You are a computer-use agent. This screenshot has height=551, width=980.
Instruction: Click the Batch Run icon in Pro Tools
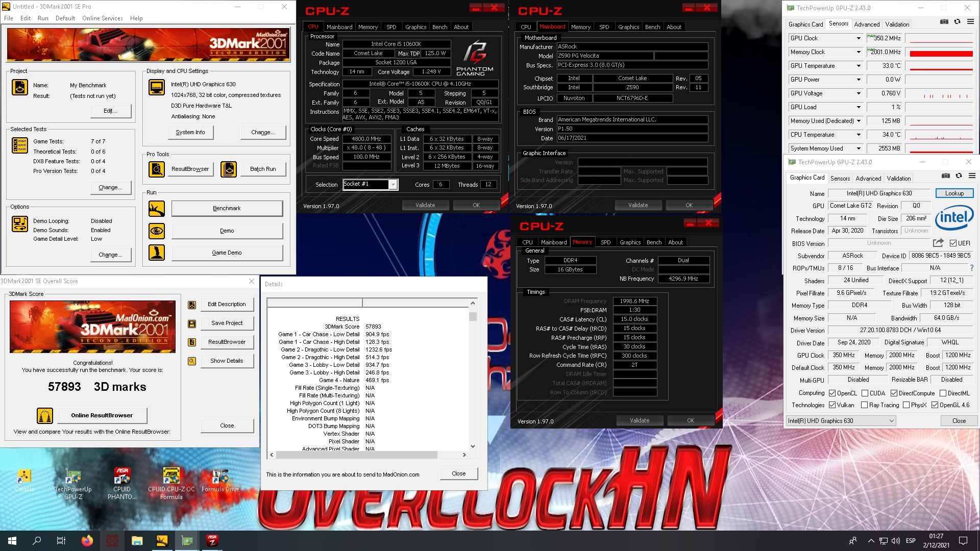click(x=229, y=169)
